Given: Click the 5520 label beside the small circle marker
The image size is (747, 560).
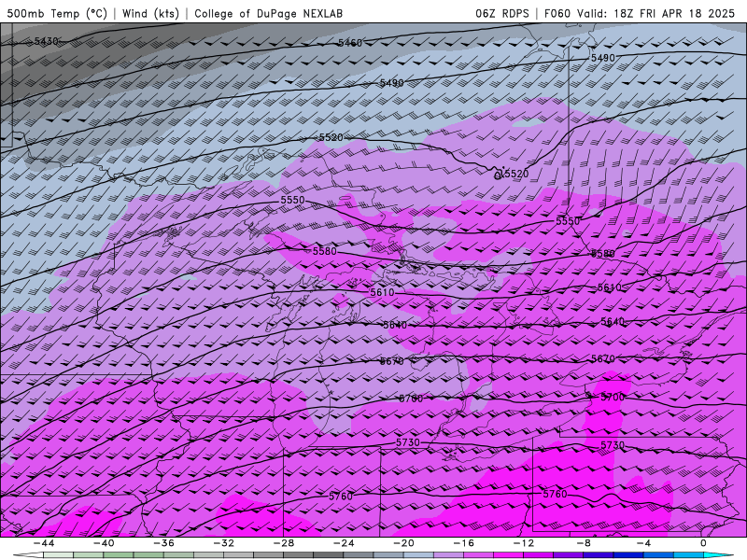Looking at the screenshot, I should (x=516, y=174).
